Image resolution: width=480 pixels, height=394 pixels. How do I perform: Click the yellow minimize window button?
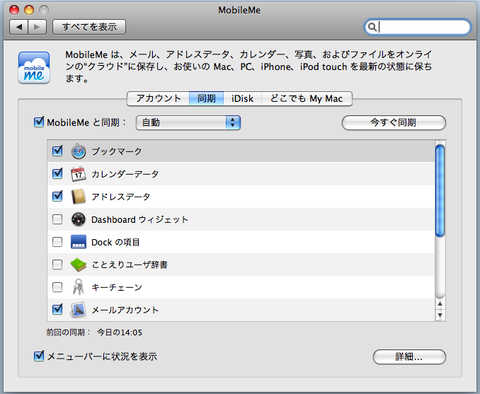(29, 10)
